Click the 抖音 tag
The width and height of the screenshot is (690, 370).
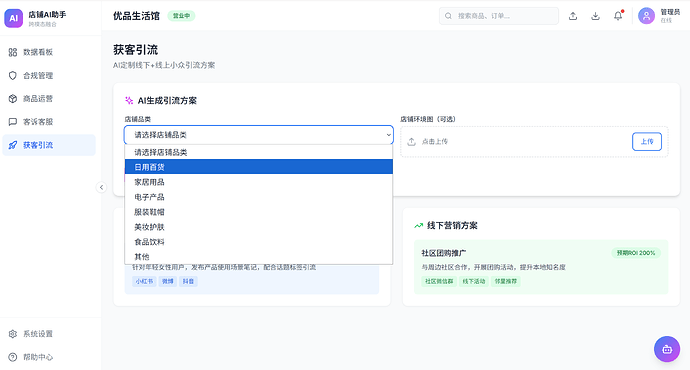pos(188,281)
